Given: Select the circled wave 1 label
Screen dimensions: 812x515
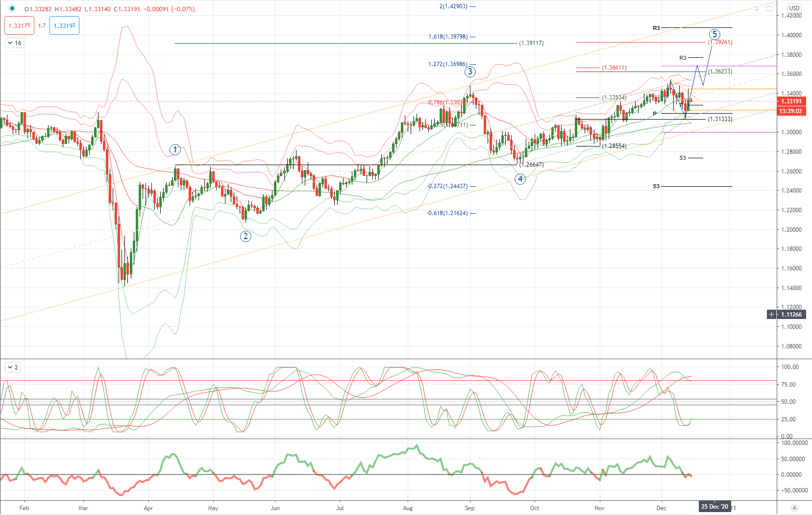Looking at the screenshot, I should tap(175, 149).
